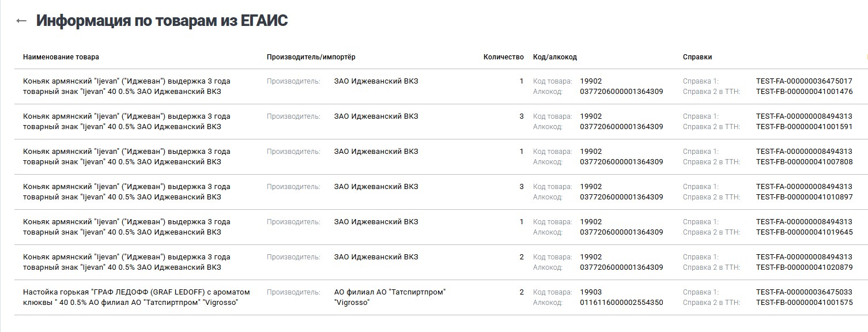Click reference TEST-FB-000000041001476

pos(804,92)
